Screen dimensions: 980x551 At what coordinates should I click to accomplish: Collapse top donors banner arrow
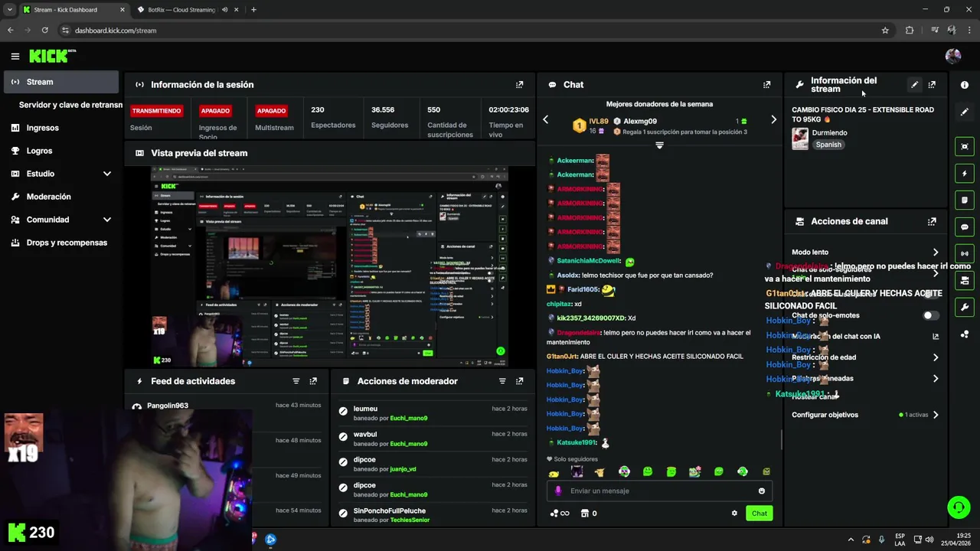pyautogui.click(x=659, y=145)
